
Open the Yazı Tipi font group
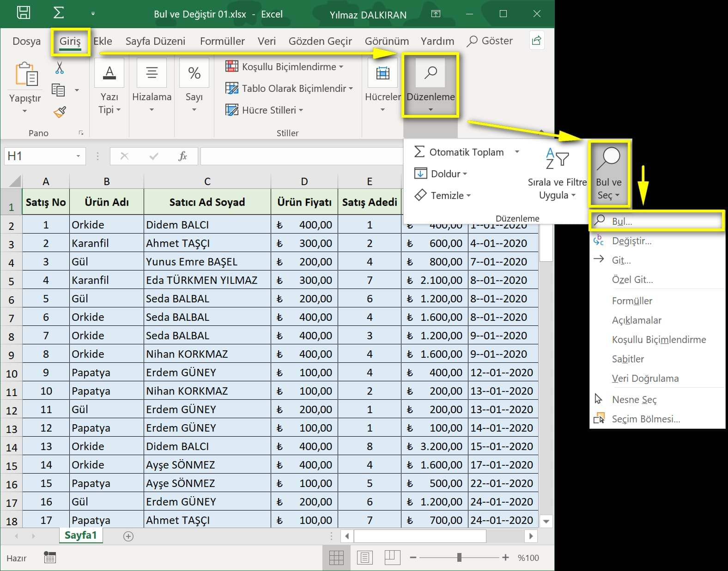coord(109,87)
